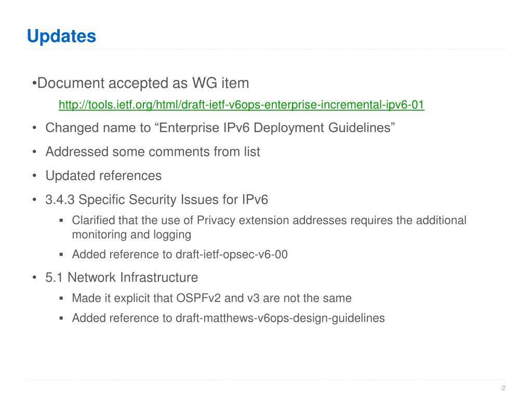Click the square bullet before Clarified

(61, 221)
